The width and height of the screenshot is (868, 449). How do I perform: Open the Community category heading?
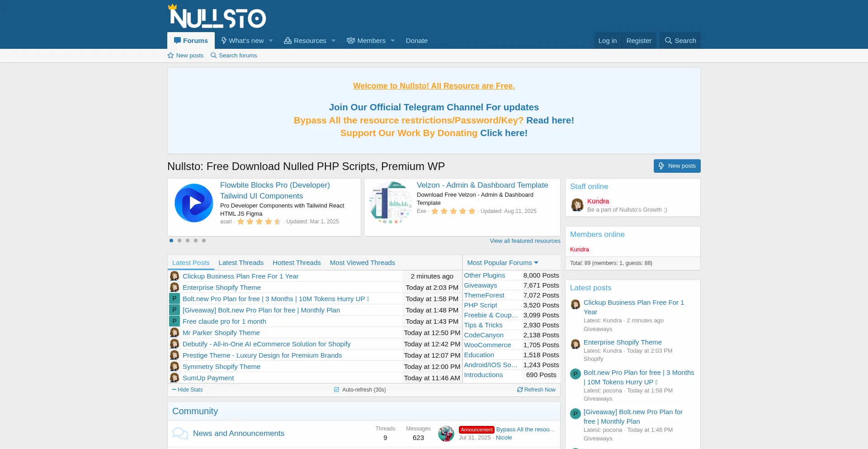(x=195, y=411)
